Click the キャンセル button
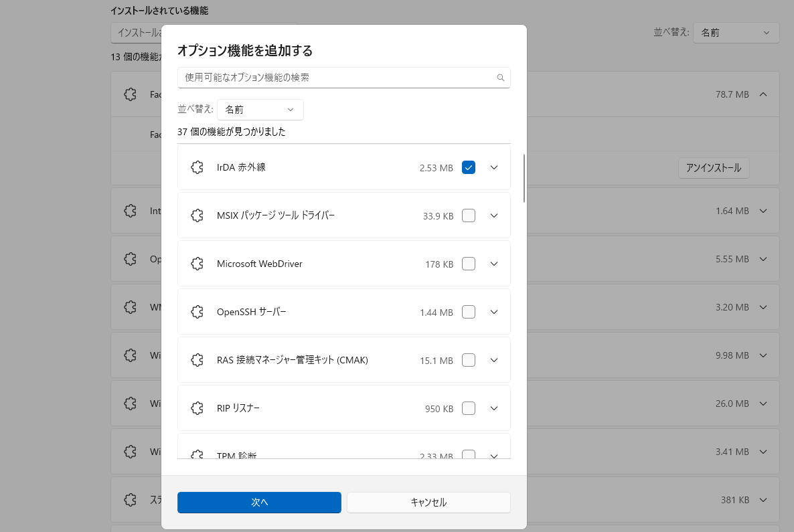The height and width of the screenshot is (532, 794). click(428, 502)
